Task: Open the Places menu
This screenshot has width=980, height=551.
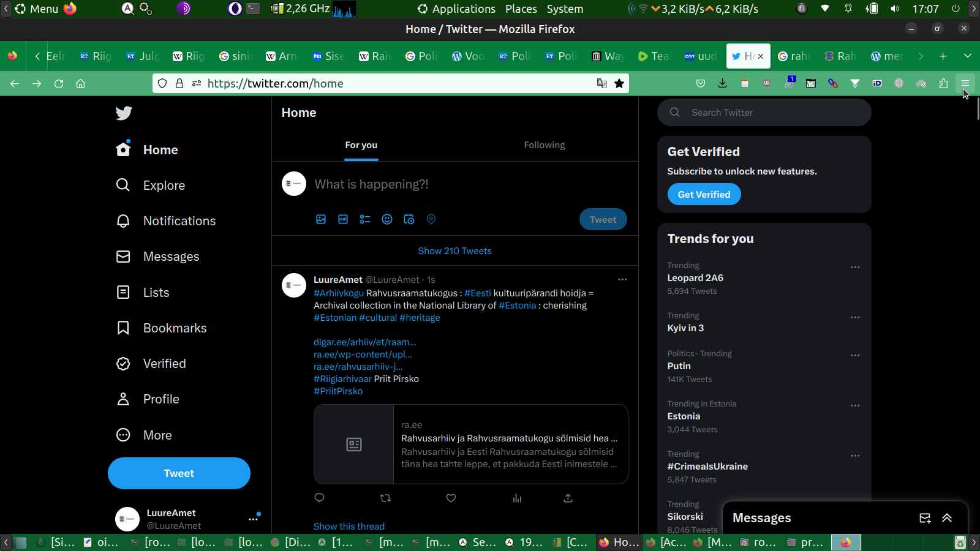Action: pyautogui.click(x=521, y=9)
